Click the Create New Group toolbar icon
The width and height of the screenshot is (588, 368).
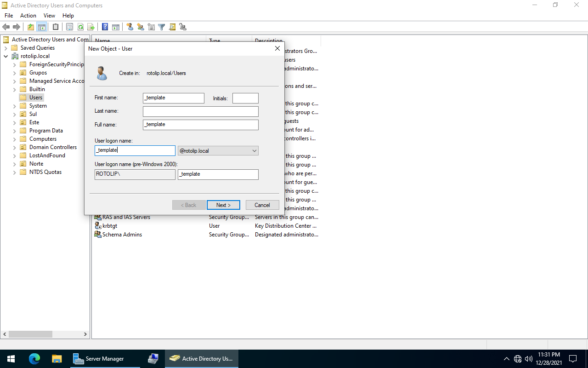tap(141, 27)
